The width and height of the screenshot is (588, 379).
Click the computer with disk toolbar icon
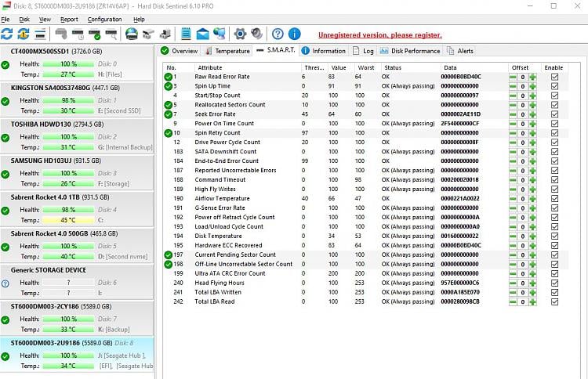pyautogui.click(x=165, y=34)
